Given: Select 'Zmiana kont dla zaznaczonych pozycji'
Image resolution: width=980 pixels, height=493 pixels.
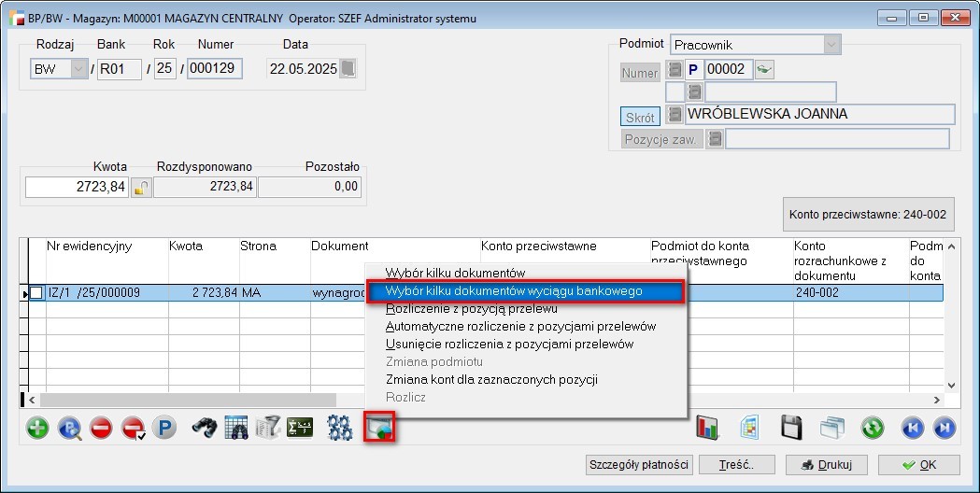Looking at the screenshot, I should (x=491, y=379).
